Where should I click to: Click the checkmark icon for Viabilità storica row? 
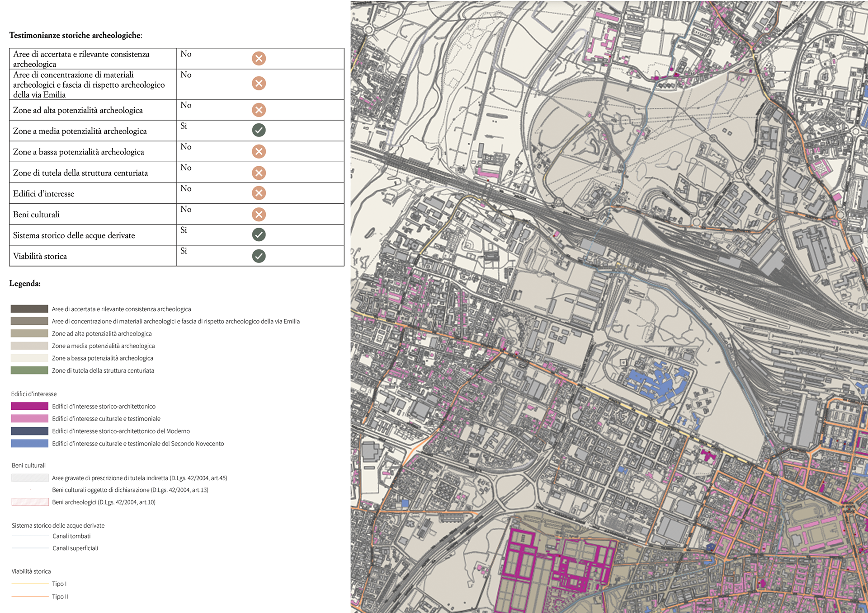[259, 256]
